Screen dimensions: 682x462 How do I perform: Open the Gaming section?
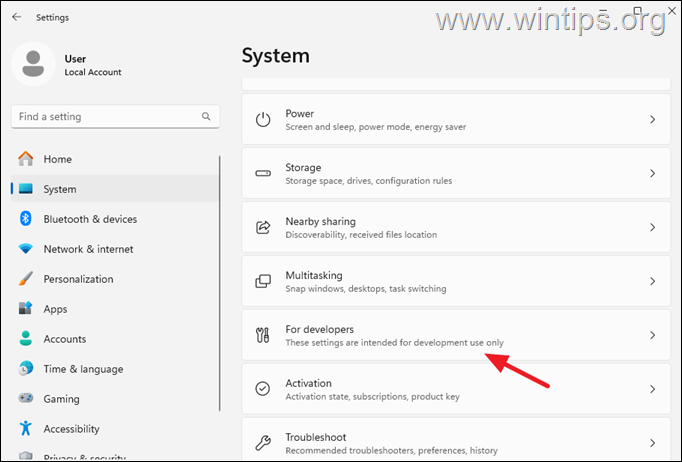(x=115, y=399)
